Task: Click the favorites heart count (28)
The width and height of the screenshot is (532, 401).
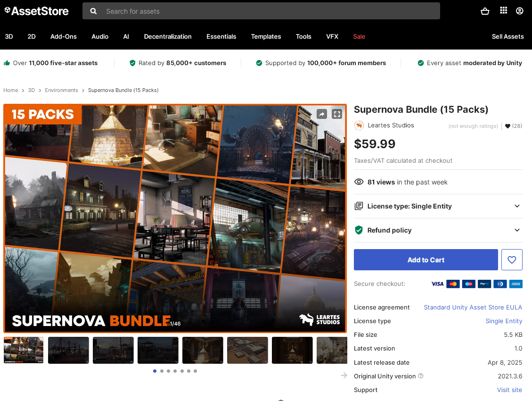Action: [513, 126]
